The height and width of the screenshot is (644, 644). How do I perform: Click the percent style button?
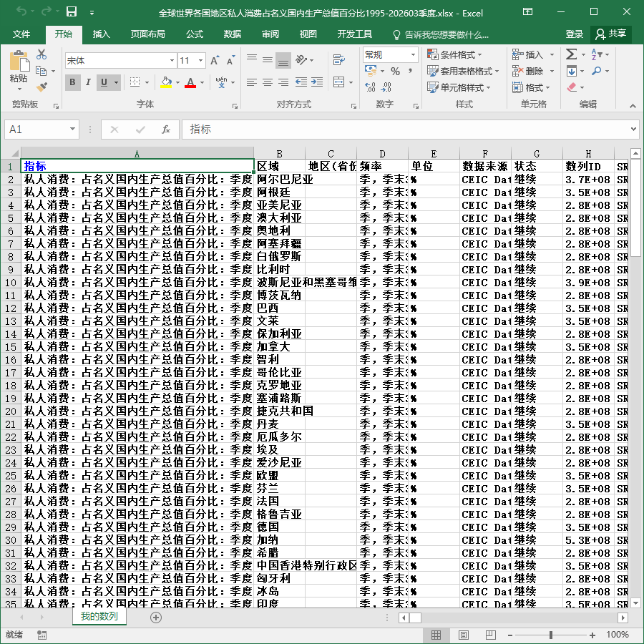[395, 72]
